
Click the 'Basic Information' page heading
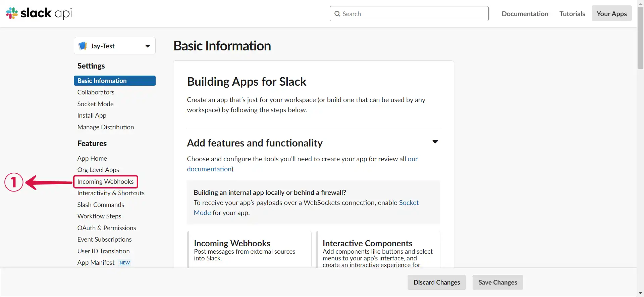222,46
